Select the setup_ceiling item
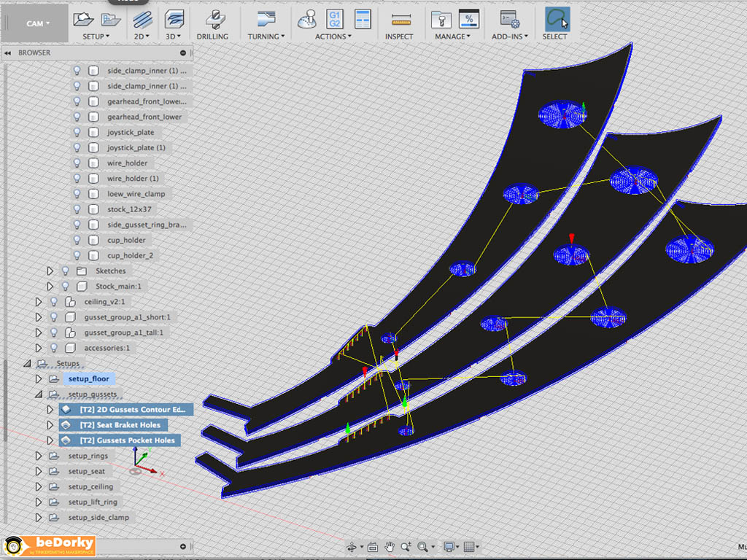The height and width of the screenshot is (560, 747). click(x=90, y=486)
